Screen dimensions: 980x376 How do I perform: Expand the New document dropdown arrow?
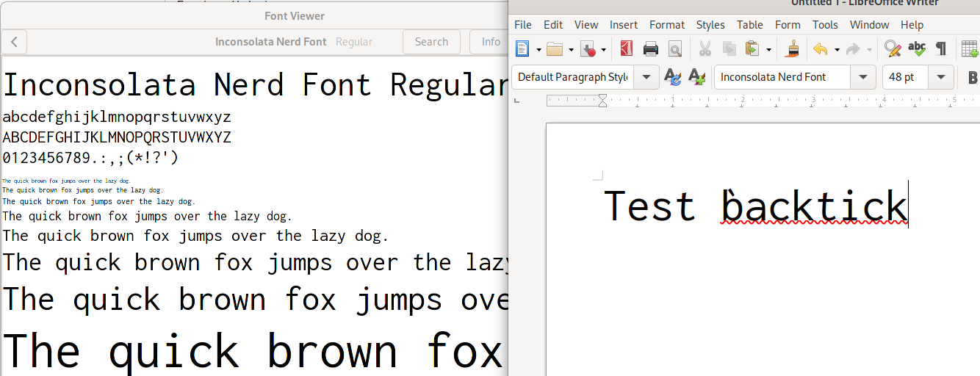click(x=538, y=50)
